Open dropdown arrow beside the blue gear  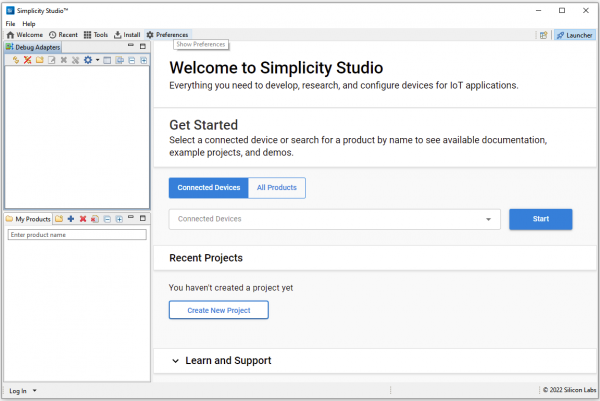tap(97, 60)
